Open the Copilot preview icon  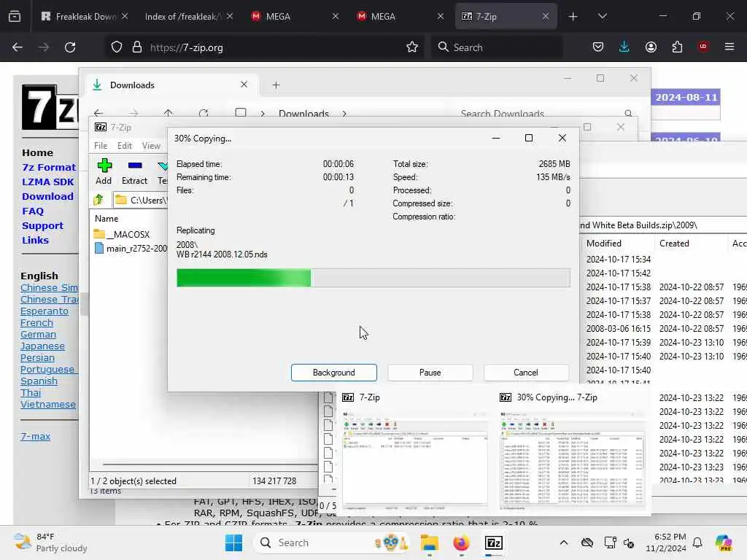coord(724,542)
